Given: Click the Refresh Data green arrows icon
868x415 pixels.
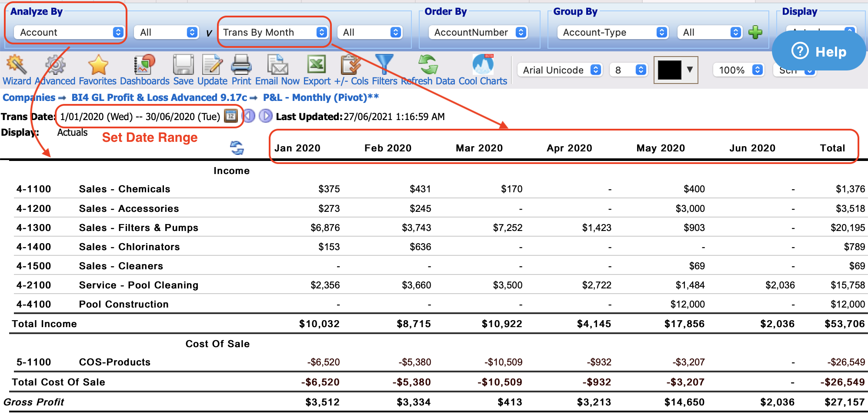Looking at the screenshot, I should (x=428, y=65).
